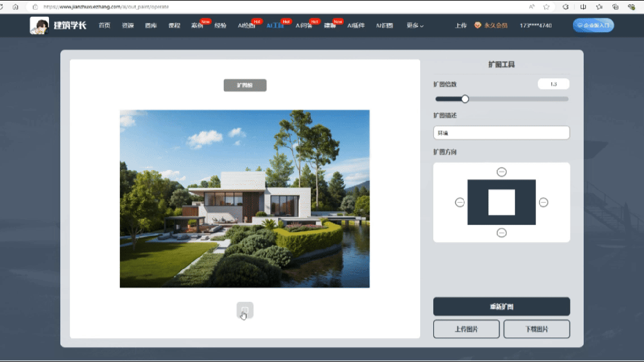
Task: Click the 扩图倍数 value box showing 1.3
Action: [553, 84]
